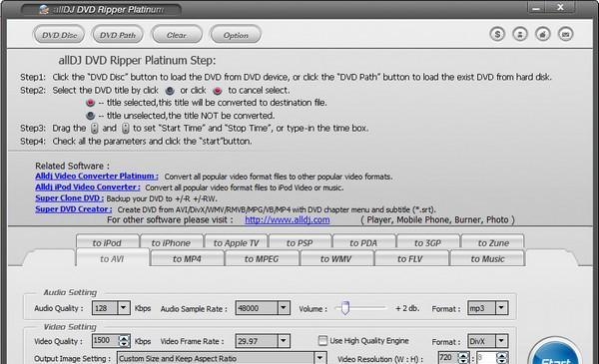599x364 pixels.
Task: Open the Alldj Video Converter Platinum link
Action: (x=97, y=177)
